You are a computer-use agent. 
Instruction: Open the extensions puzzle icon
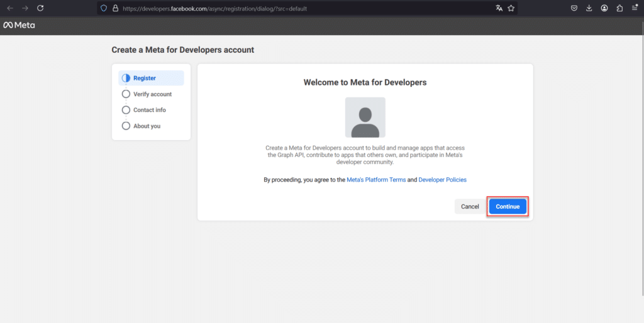point(619,8)
